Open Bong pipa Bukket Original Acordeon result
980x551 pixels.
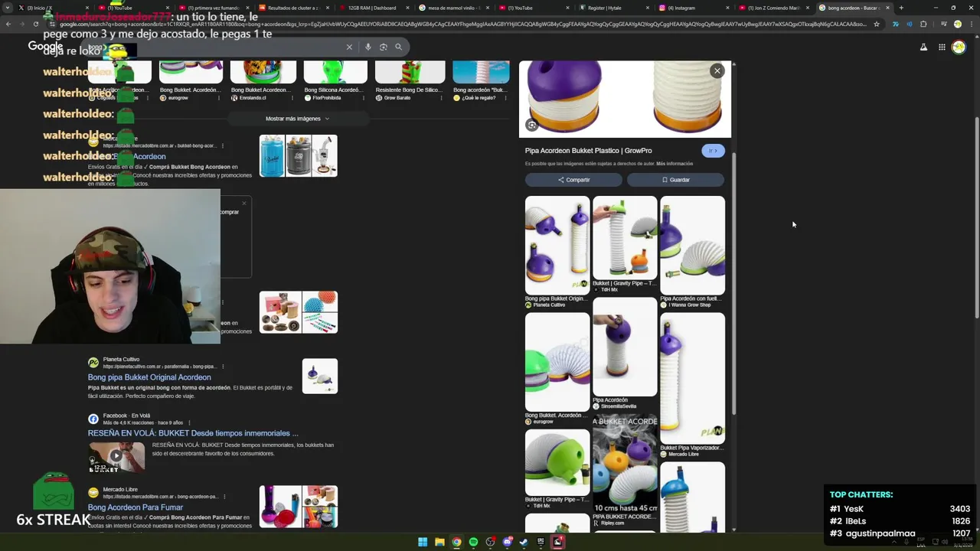pyautogui.click(x=149, y=377)
